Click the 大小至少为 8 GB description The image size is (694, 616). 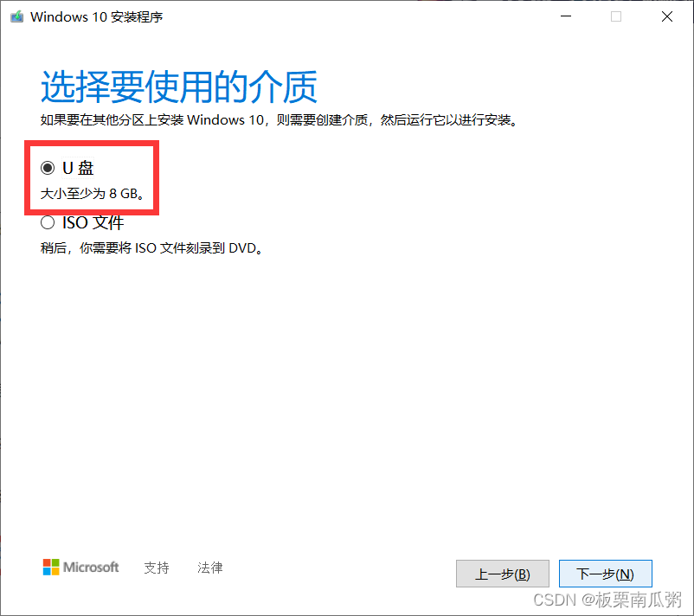pyautogui.click(x=93, y=194)
